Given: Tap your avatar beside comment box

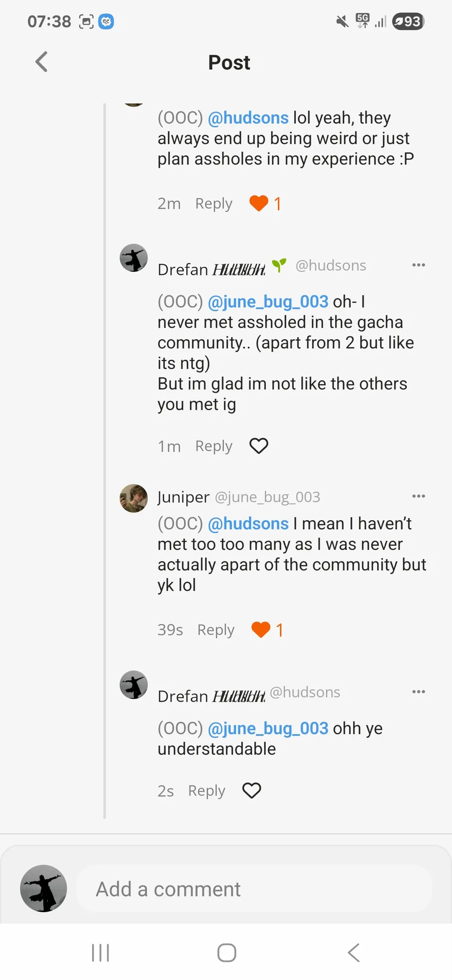Looking at the screenshot, I should pos(44,889).
